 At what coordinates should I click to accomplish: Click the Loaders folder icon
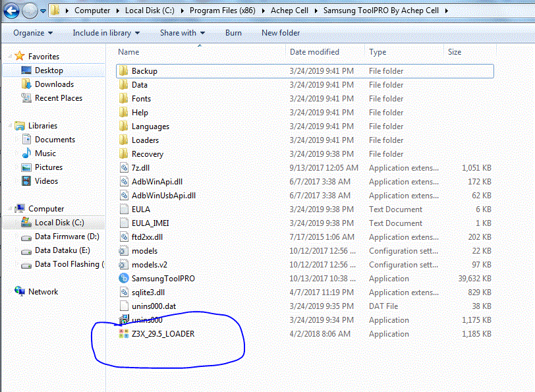click(123, 140)
